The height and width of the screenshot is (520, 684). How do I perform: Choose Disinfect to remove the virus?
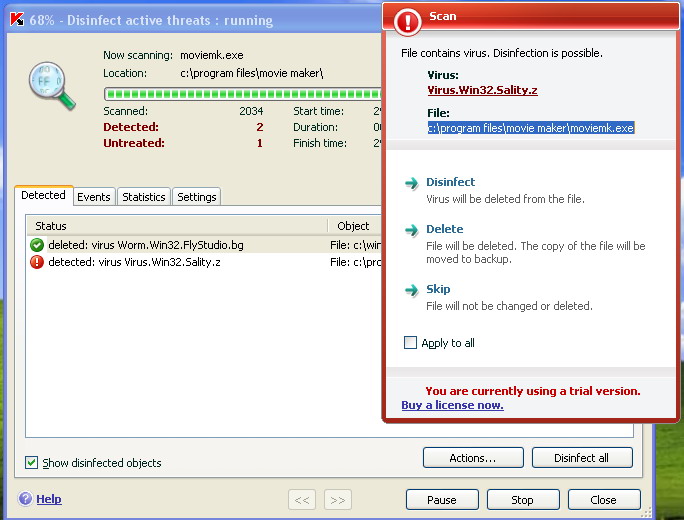(451, 182)
